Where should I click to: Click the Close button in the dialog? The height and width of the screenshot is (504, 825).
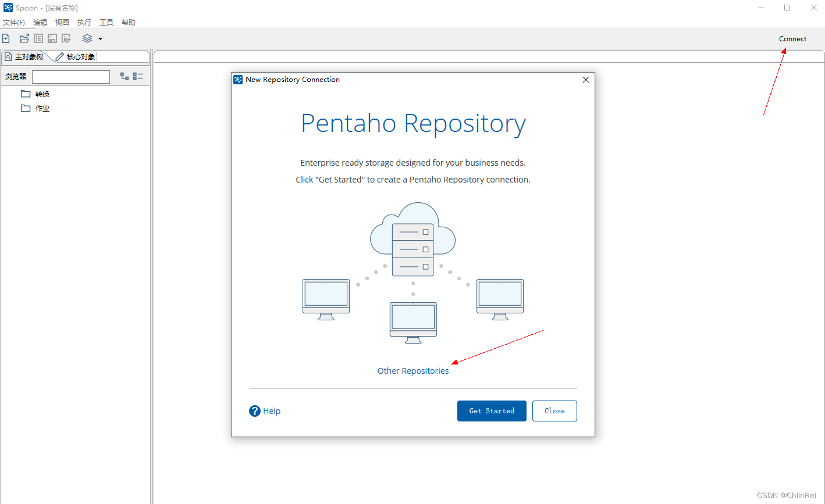(x=554, y=411)
